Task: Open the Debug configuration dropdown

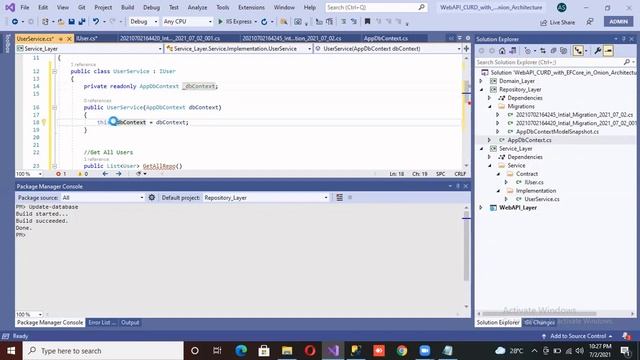Action: click(143, 22)
